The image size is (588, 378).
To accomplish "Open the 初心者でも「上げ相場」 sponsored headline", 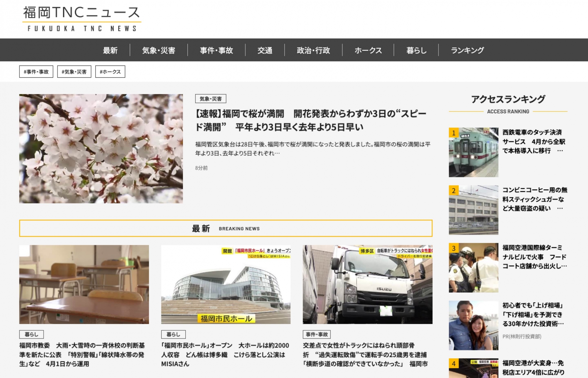I will [x=533, y=314].
